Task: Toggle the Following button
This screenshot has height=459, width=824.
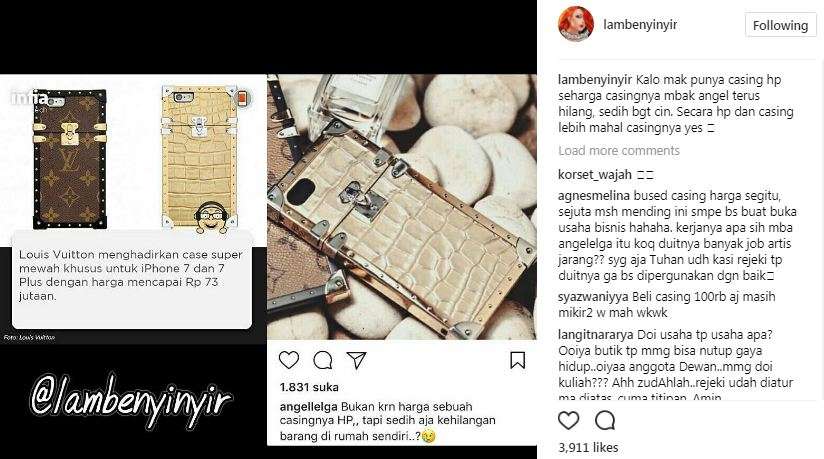Action: pyautogui.click(x=780, y=25)
